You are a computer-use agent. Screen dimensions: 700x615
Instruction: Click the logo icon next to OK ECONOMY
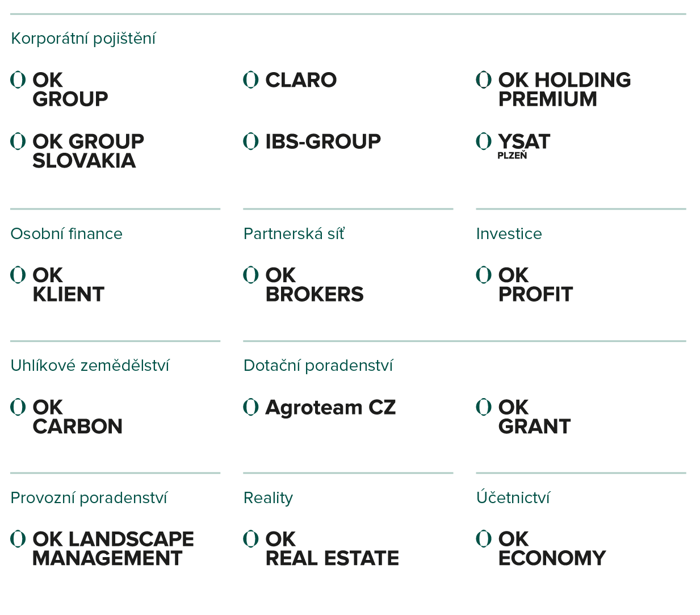484,538
